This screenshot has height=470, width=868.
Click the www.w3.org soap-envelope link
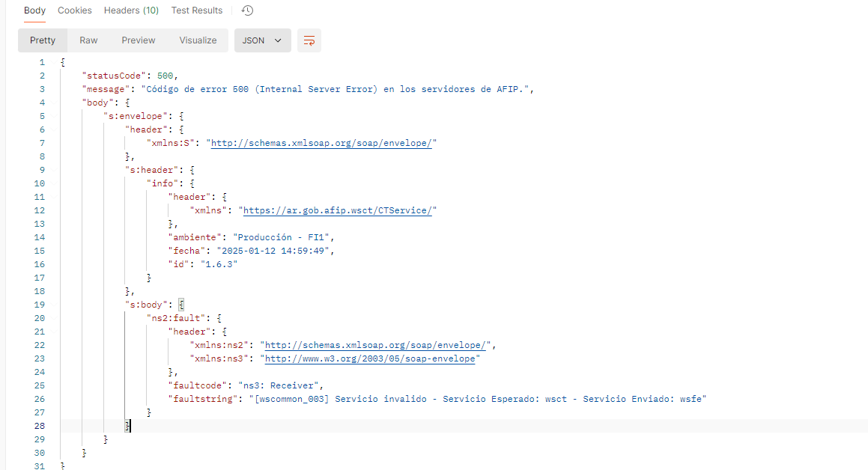(372, 358)
